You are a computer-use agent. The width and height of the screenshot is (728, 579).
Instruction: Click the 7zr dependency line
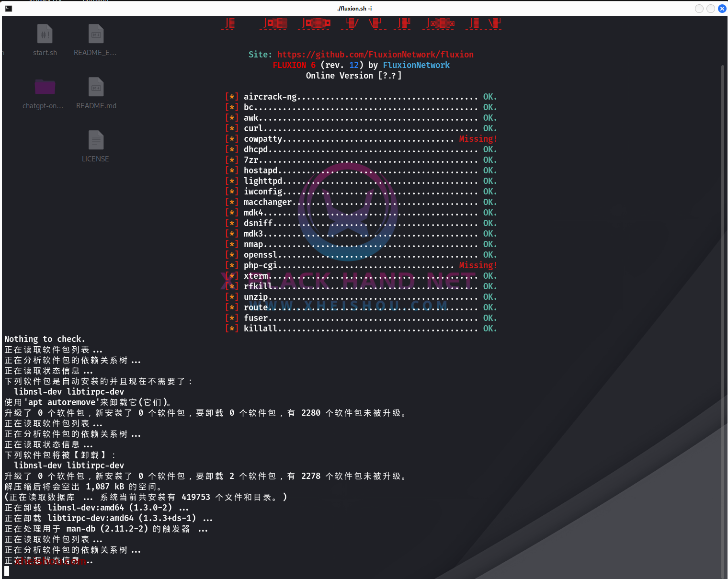(361, 160)
